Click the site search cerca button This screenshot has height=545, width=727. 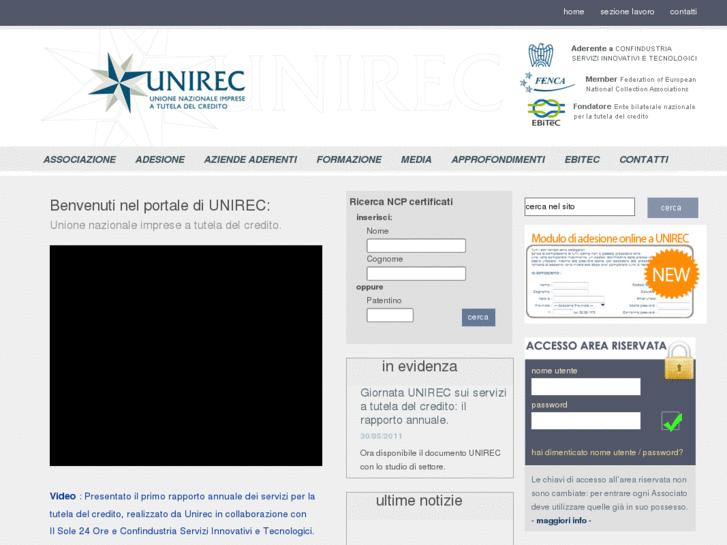[672, 208]
